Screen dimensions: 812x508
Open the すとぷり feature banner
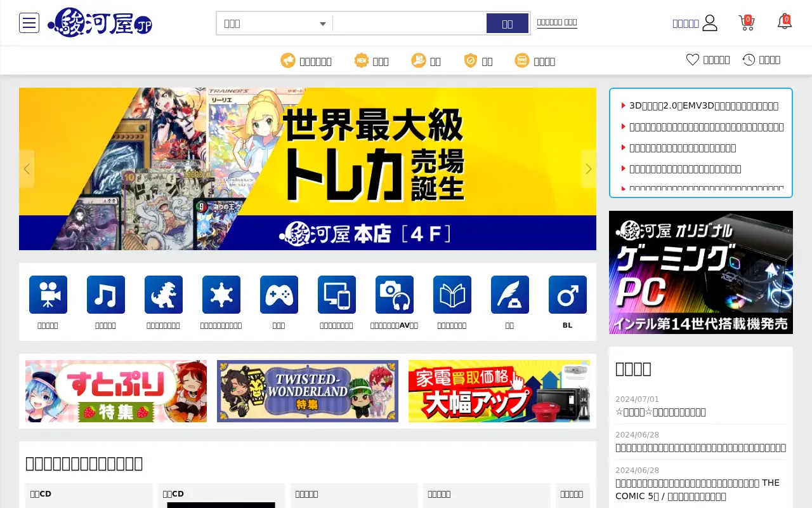pos(116,391)
